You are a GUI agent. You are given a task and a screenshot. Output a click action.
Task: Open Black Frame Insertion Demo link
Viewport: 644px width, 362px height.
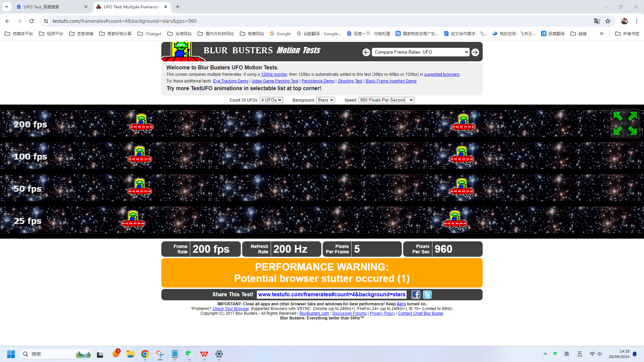[x=391, y=81]
